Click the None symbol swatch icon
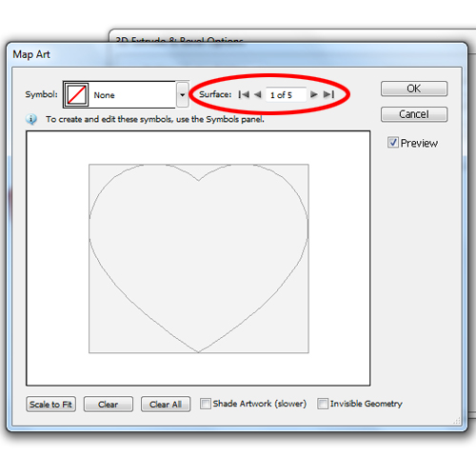The width and height of the screenshot is (476, 476). pos(76,94)
